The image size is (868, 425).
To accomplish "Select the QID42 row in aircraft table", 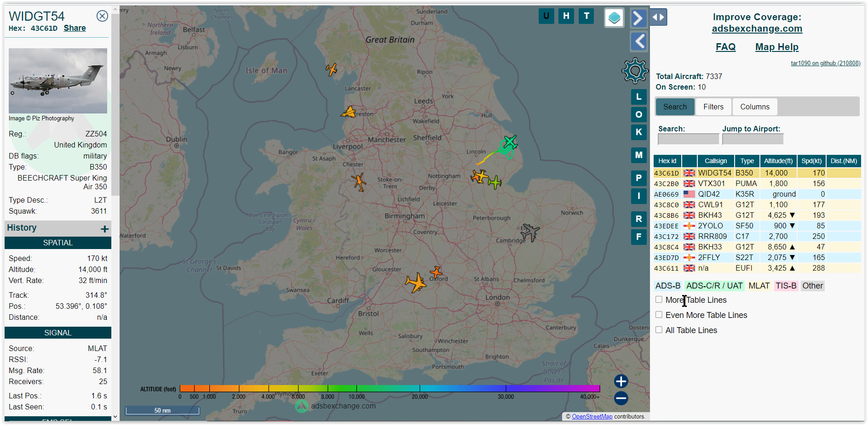I will click(757, 194).
